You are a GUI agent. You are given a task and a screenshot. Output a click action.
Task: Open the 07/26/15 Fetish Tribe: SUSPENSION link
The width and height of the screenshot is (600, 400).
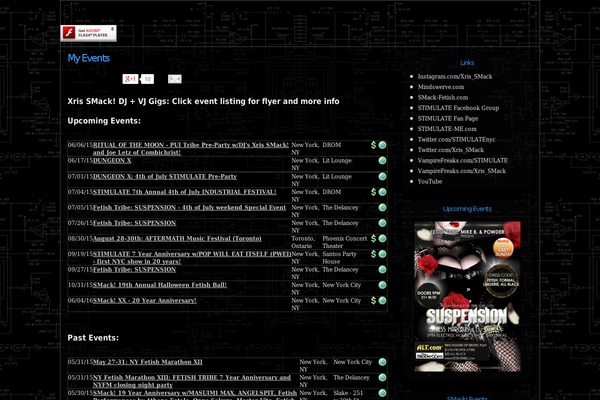(134, 223)
